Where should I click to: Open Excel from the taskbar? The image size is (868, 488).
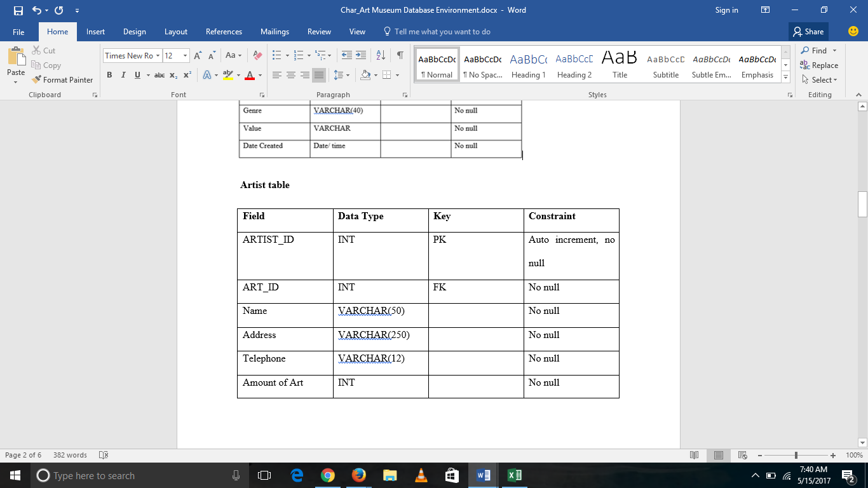click(514, 475)
